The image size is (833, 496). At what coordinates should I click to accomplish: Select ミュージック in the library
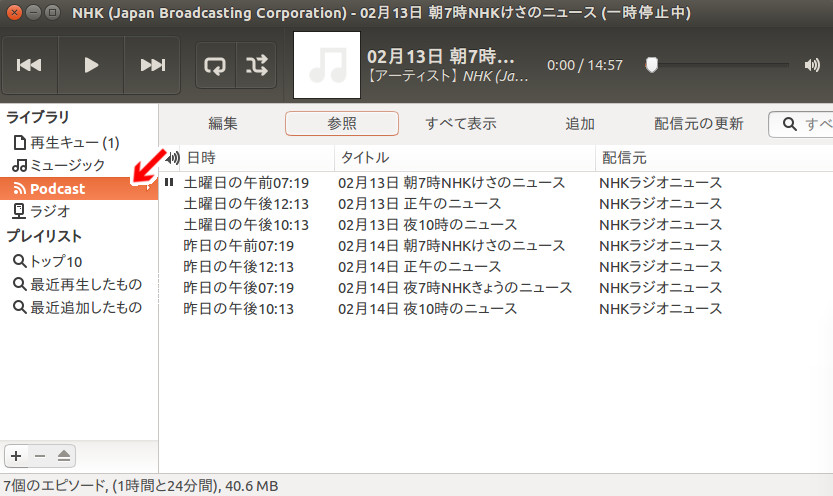(x=58, y=165)
